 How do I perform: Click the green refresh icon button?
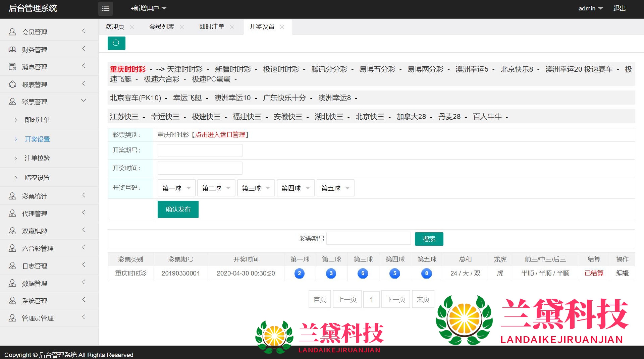pos(116,43)
